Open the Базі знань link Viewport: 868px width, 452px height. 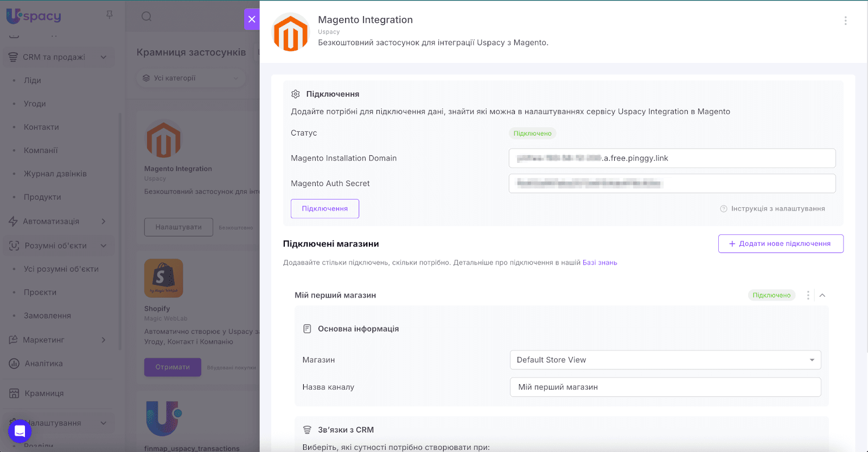(599, 263)
